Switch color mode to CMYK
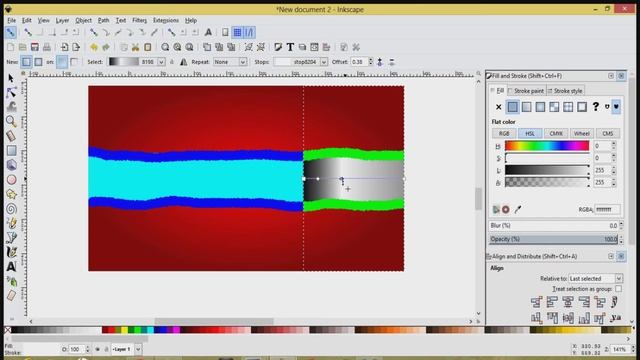The height and width of the screenshot is (360, 640). (556, 133)
